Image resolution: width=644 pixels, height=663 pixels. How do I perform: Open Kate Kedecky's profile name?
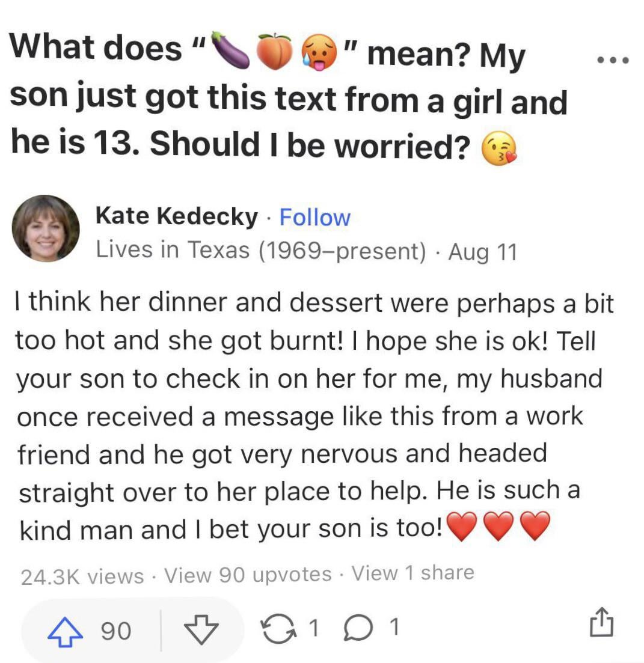click(x=176, y=217)
